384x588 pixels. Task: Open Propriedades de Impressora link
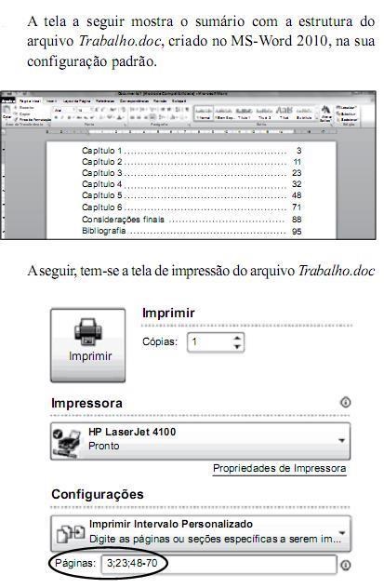[279, 468]
